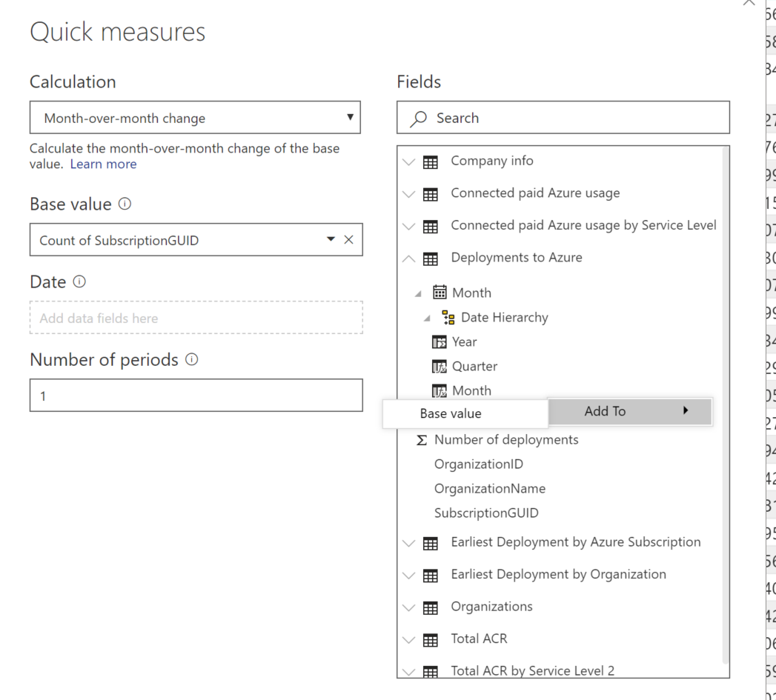This screenshot has width=776, height=700.
Task: Click the Company info table icon
Action: click(x=431, y=162)
